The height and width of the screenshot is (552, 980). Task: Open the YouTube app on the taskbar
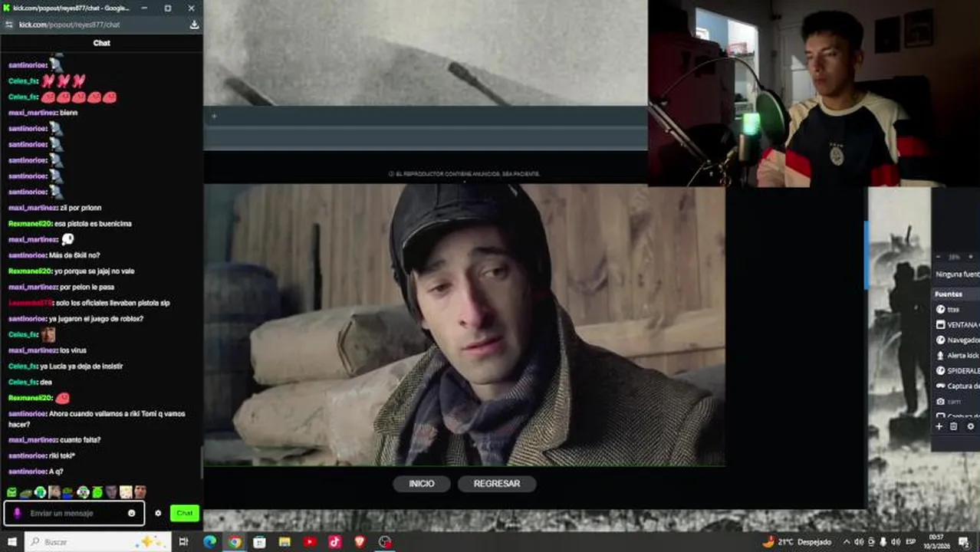[310, 542]
